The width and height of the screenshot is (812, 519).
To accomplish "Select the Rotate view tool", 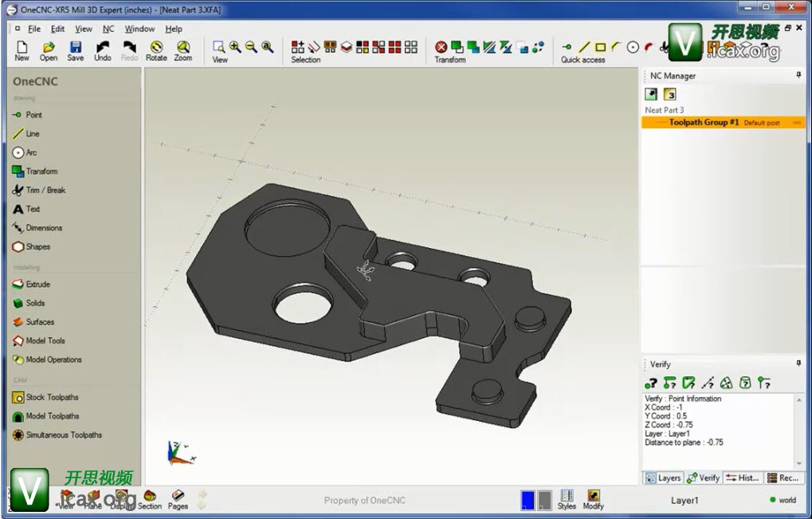I will coord(156,50).
